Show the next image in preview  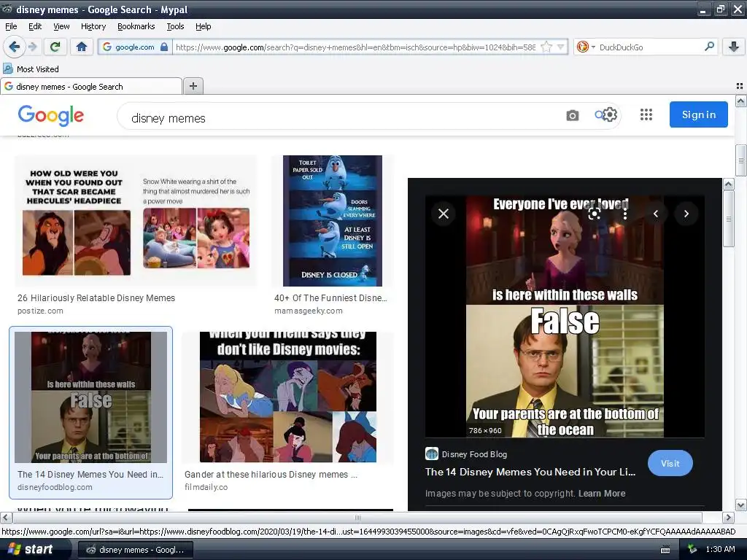click(x=686, y=214)
